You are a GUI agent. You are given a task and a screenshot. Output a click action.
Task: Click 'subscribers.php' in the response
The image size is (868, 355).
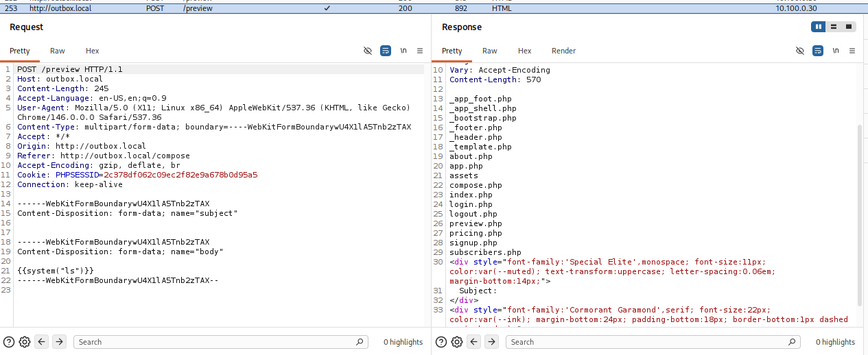(x=485, y=252)
